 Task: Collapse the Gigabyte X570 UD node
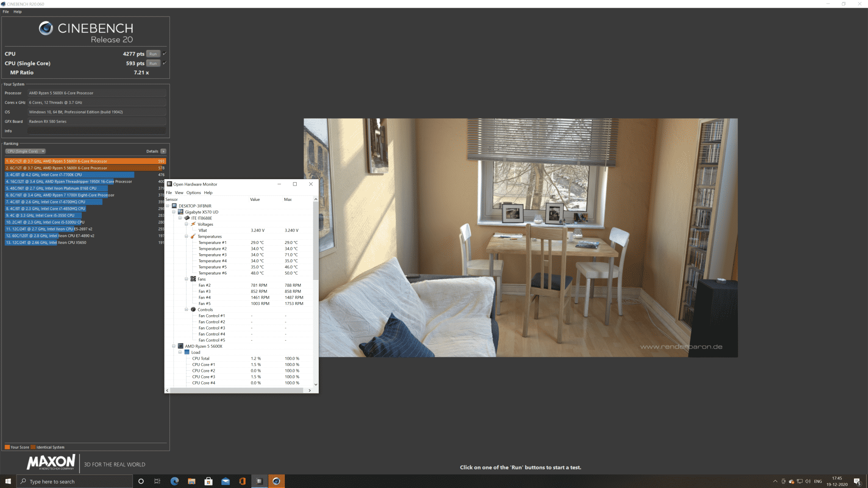[x=174, y=212]
